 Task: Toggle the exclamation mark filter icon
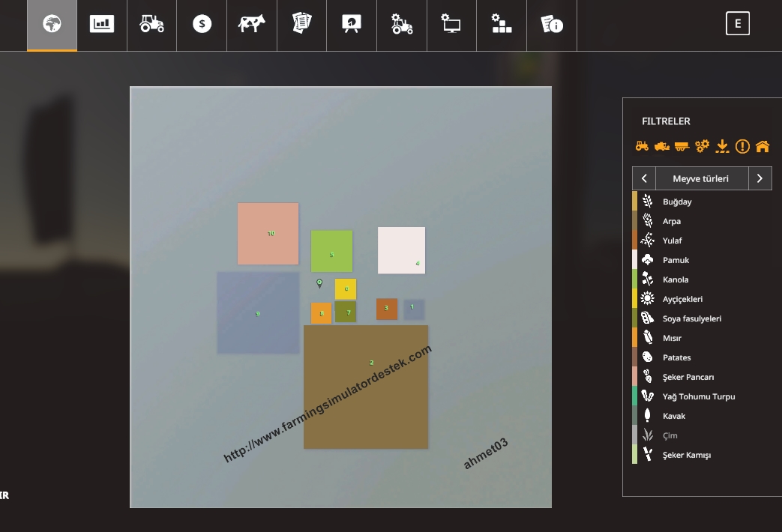coord(742,146)
